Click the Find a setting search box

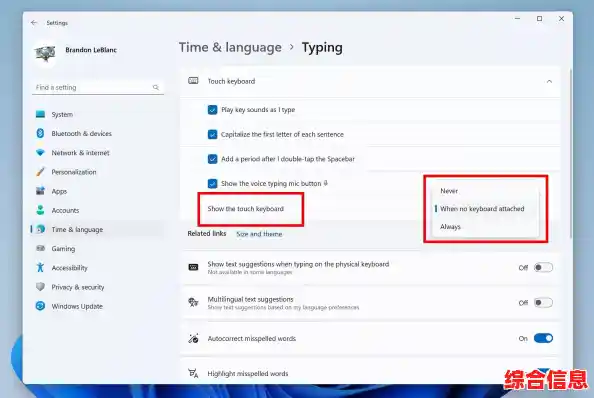[98, 87]
